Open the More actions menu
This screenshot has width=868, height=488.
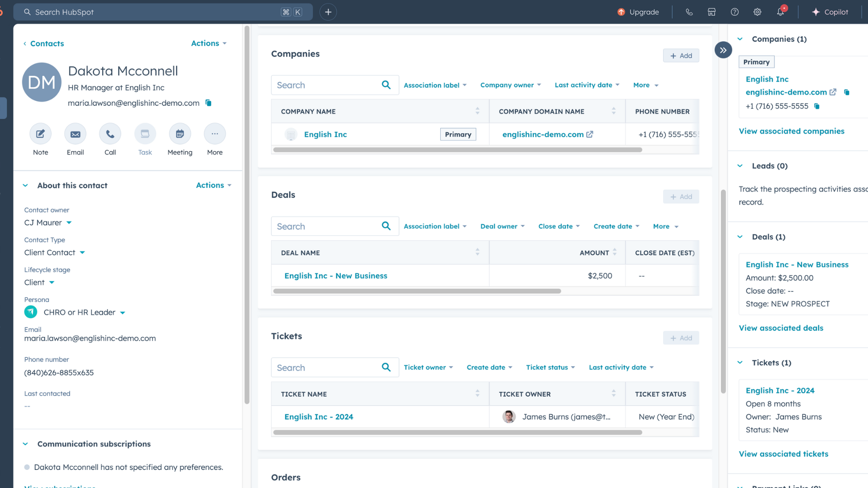[x=214, y=134]
